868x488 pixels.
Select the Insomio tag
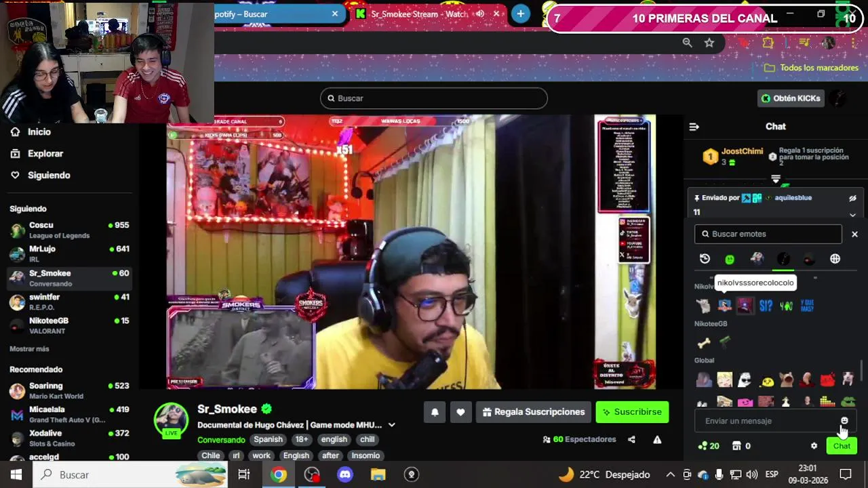pos(366,455)
